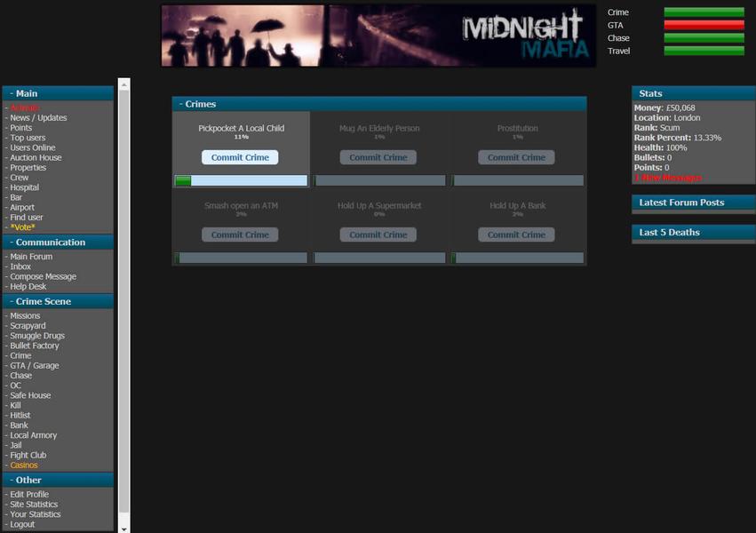Click the green Crime timer bar
The image size is (756, 533).
[704, 12]
